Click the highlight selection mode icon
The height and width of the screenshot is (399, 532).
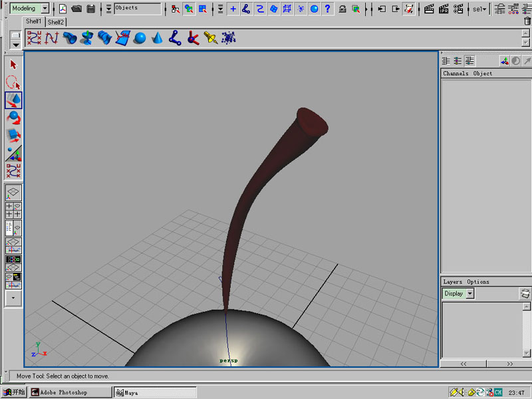(x=356, y=9)
